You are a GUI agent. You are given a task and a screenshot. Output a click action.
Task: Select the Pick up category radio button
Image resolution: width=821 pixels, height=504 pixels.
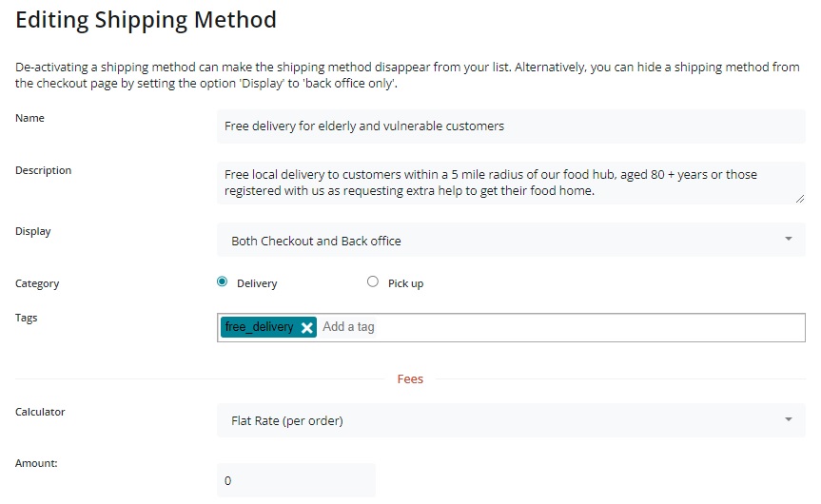[372, 282]
